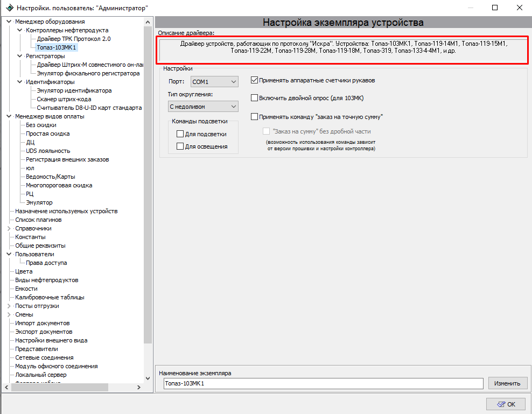This screenshot has width=532, height=414.
Task: Open "Настройки внешнего вида" tree item
Action: click(x=51, y=340)
